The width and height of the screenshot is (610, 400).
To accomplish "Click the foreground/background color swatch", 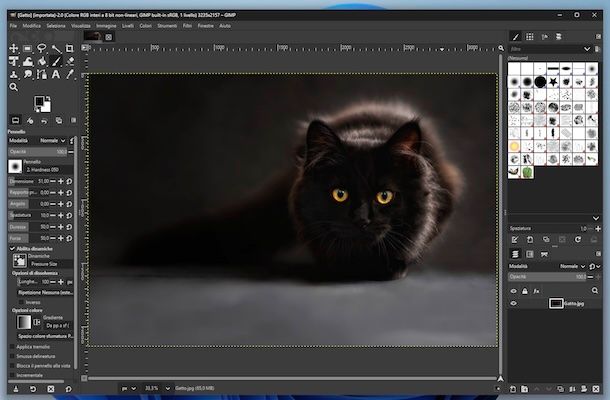I will click(x=42, y=104).
